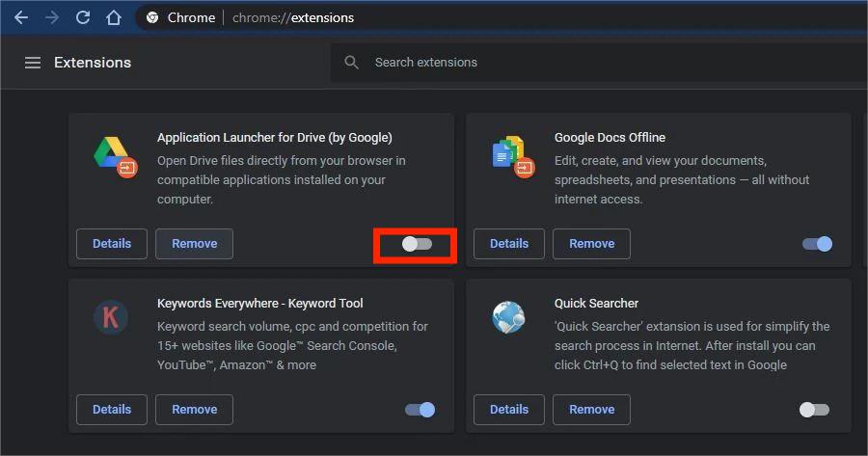Viewport: 868px width, 456px height.
Task: Disable the Google Docs Offline toggle
Action: (817, 244)
